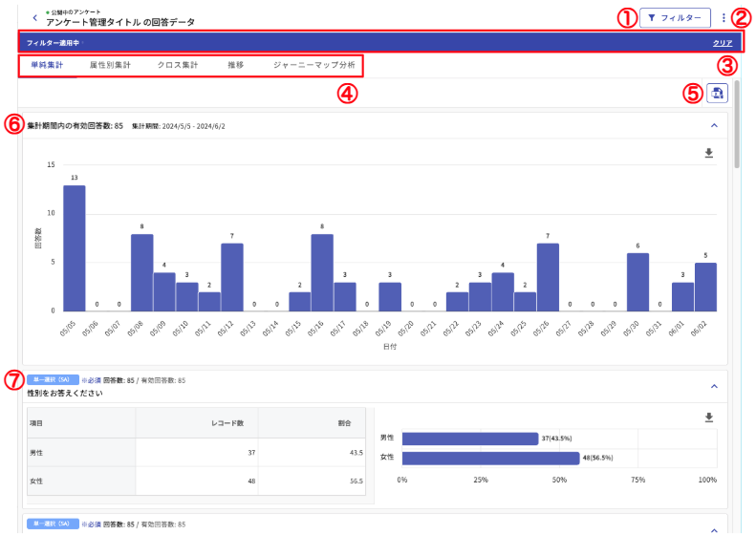This screenshot has width=756, height=535.
Task: Click the 05/05 bar showing 13 responses
Action: (75, 247)
